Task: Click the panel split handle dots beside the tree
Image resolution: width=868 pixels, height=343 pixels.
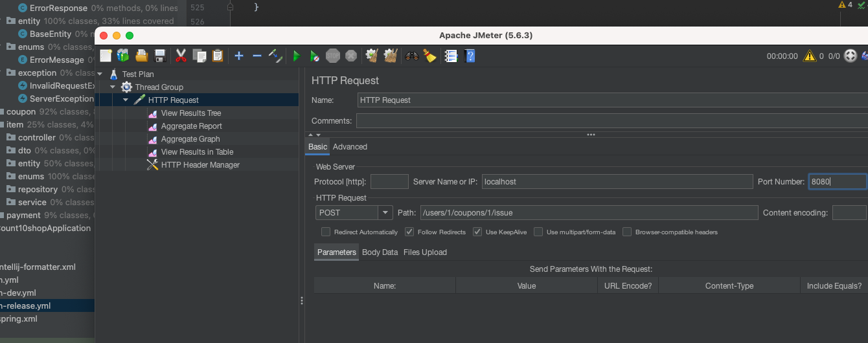Action: point(301,301)
